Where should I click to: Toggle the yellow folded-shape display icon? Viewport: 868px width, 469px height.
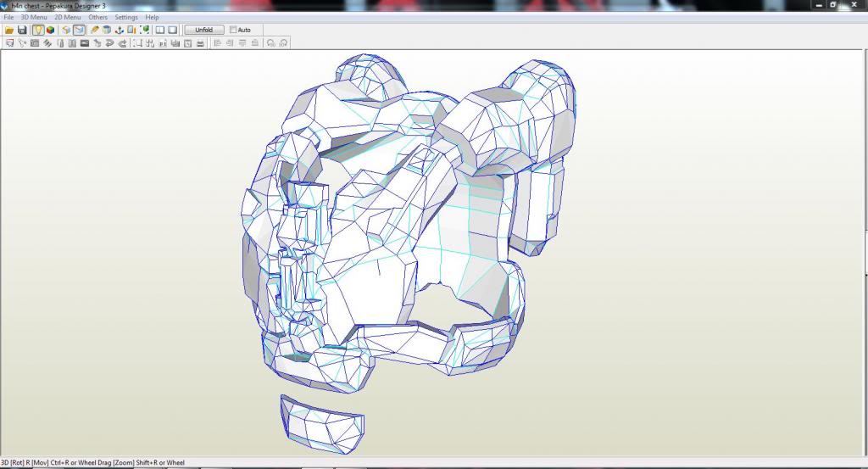pyautogui.click(x=66, y=30)
